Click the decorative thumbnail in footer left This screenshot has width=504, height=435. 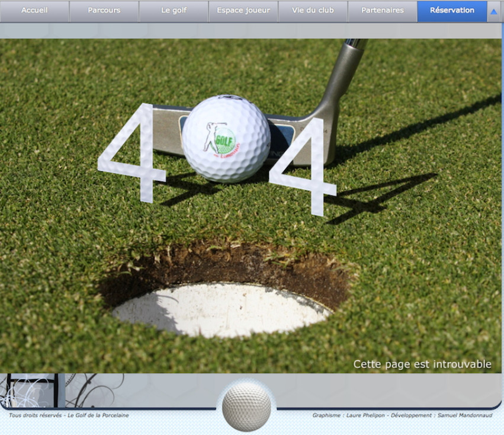click(33, 391)
